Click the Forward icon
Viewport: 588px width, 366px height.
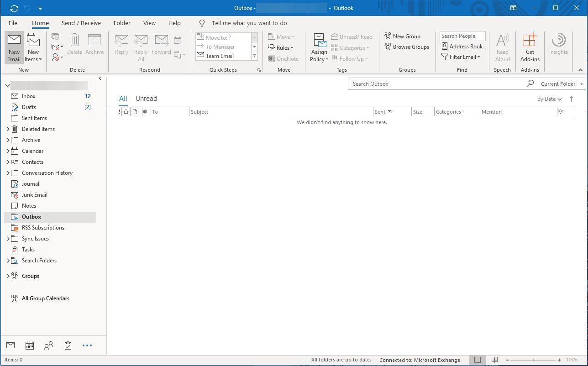coord(161,45)
